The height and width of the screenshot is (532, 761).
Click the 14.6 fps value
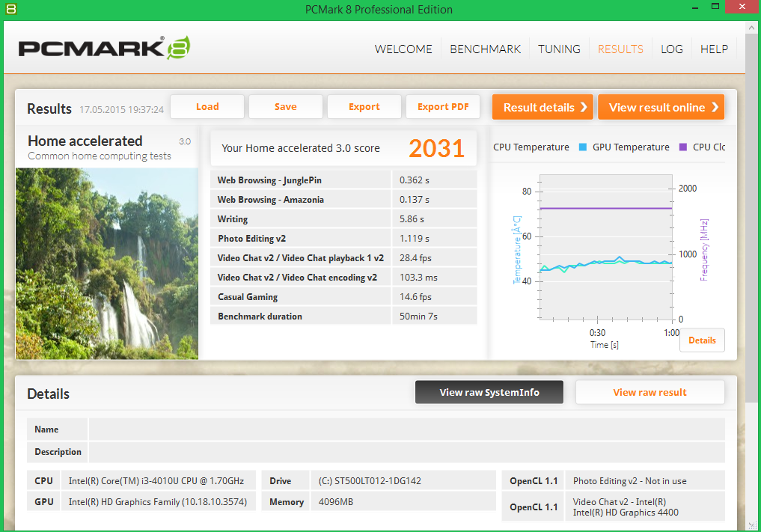coord(415,296)
